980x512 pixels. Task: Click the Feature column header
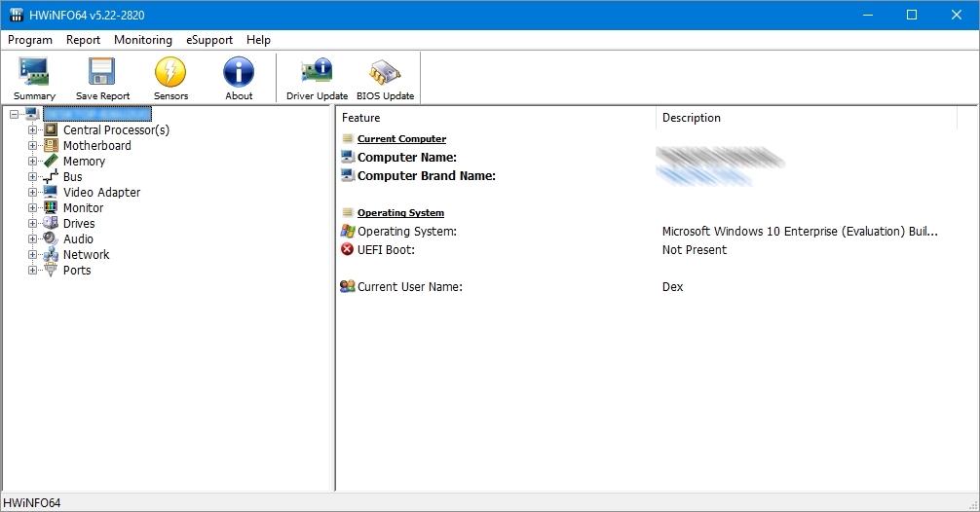tap(495, 118)
